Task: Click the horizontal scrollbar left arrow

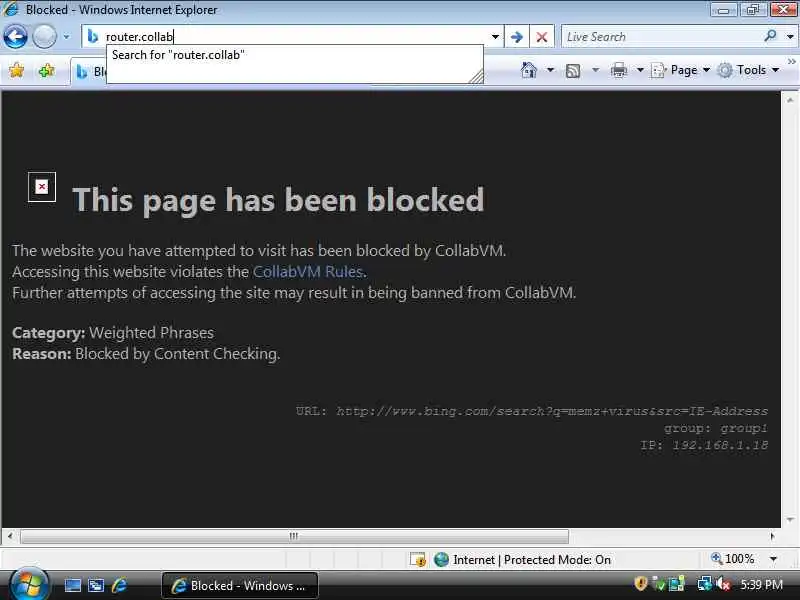Action: click(x=10, y=536)
